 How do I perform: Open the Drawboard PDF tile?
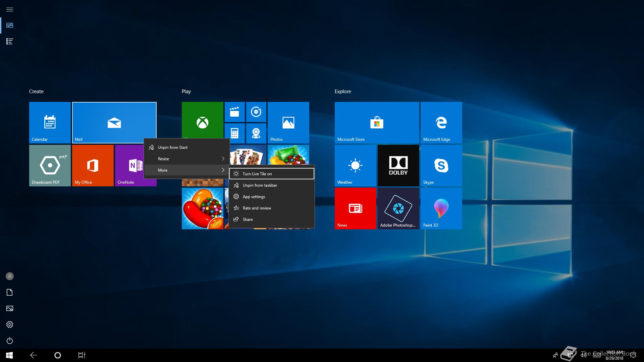point(50,166)
